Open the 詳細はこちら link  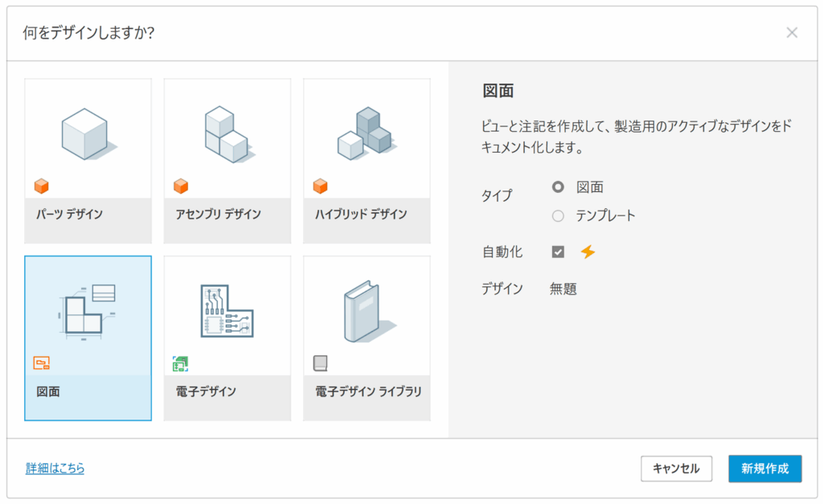click(55, 468)
